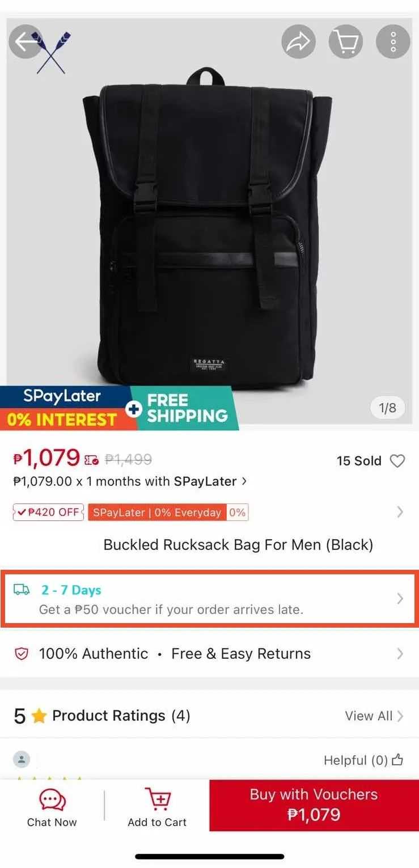Mark the review as Helpful
The height and width of the screenshot is (868, 419).
coord(363,760)
